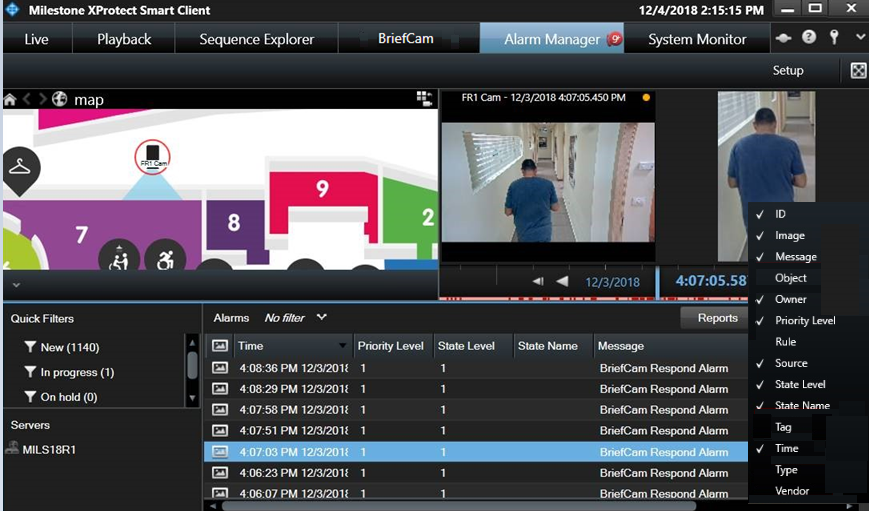Image resolution: width=869 pixels, height=511 pixels.
Task: Click the key-shaped icon in top toolbar
Action: [834, 37]
